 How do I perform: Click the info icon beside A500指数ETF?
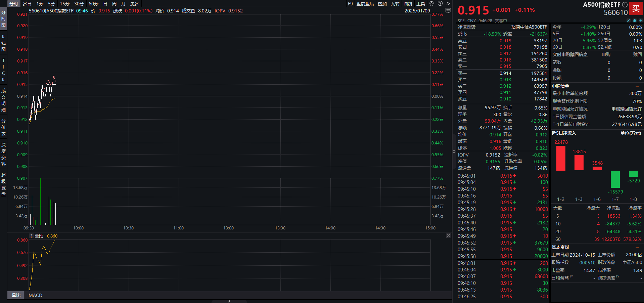(625, 5)
